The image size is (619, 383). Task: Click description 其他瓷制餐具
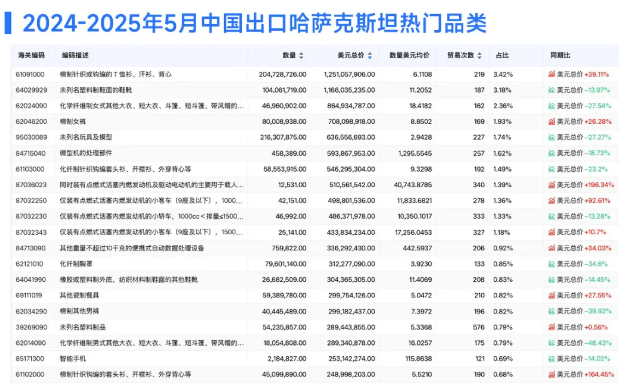[x=79, y=295]
